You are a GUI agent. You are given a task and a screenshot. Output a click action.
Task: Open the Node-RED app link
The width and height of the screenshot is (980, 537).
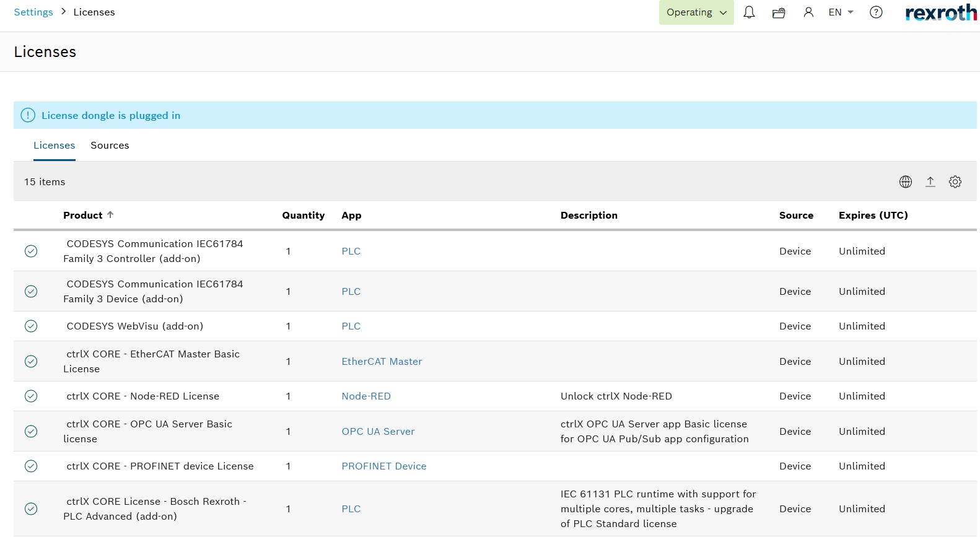tap(366, 396)
